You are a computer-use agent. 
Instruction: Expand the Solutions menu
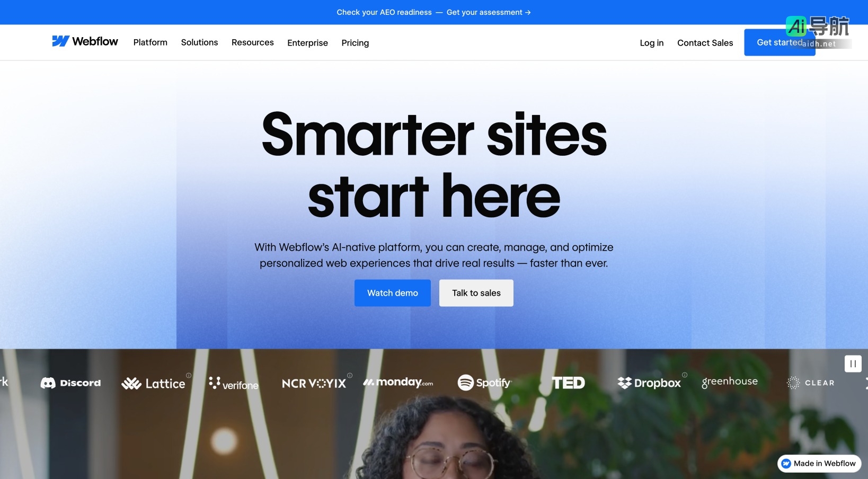tap(199, 42)
